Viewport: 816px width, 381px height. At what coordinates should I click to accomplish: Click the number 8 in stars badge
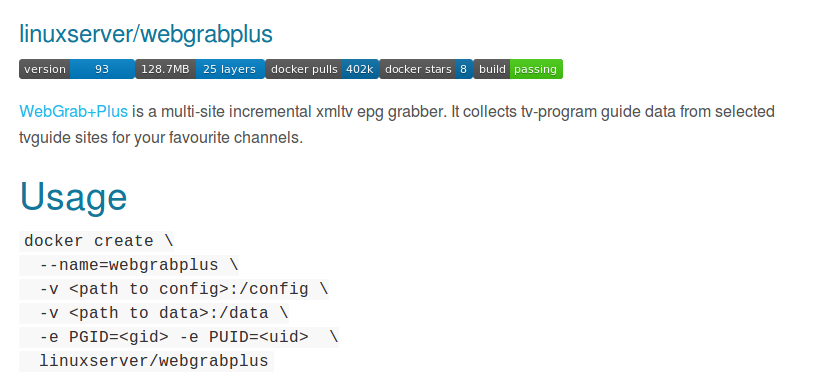tap(463, 69)
